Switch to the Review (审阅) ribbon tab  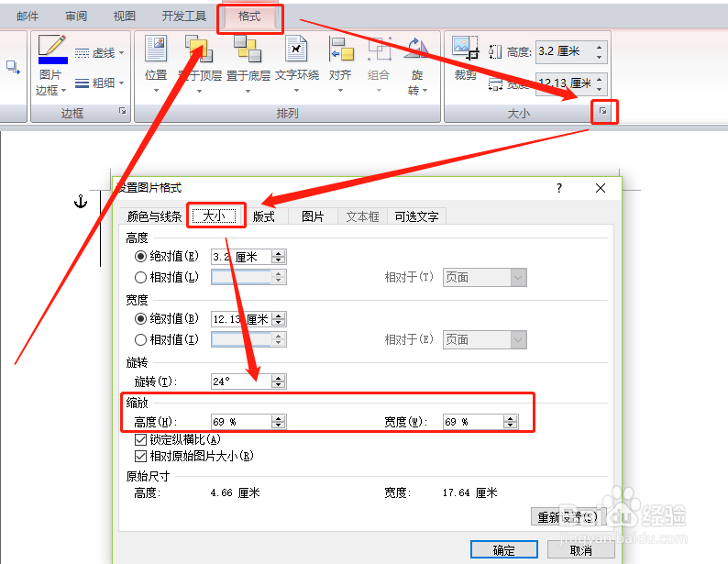[x=76, y=17]
